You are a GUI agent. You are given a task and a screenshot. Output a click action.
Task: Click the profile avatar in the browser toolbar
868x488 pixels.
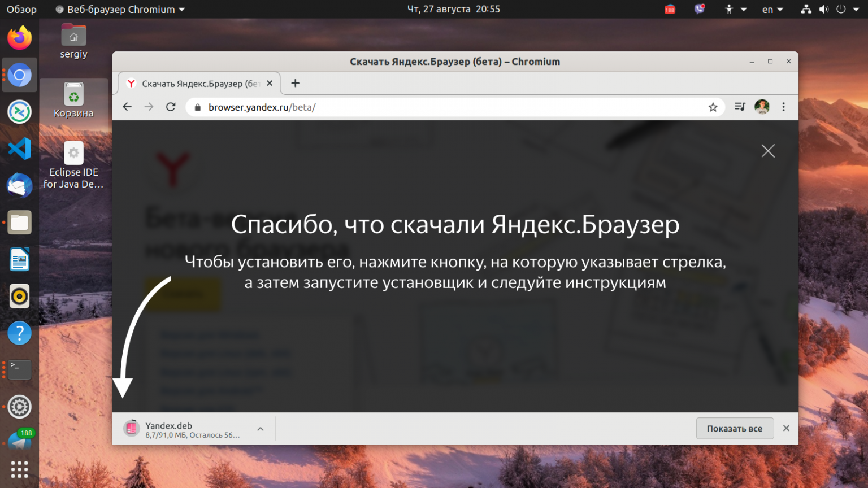point(762,107)
